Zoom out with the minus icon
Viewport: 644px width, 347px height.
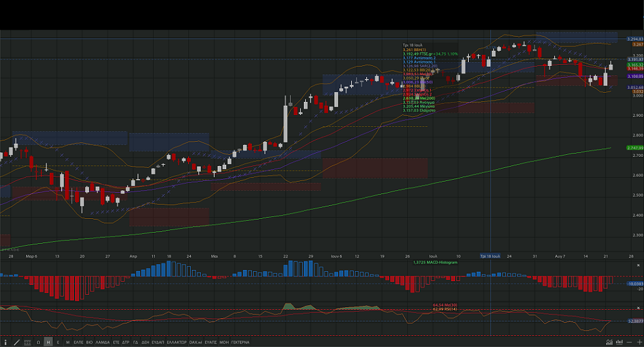629,342
